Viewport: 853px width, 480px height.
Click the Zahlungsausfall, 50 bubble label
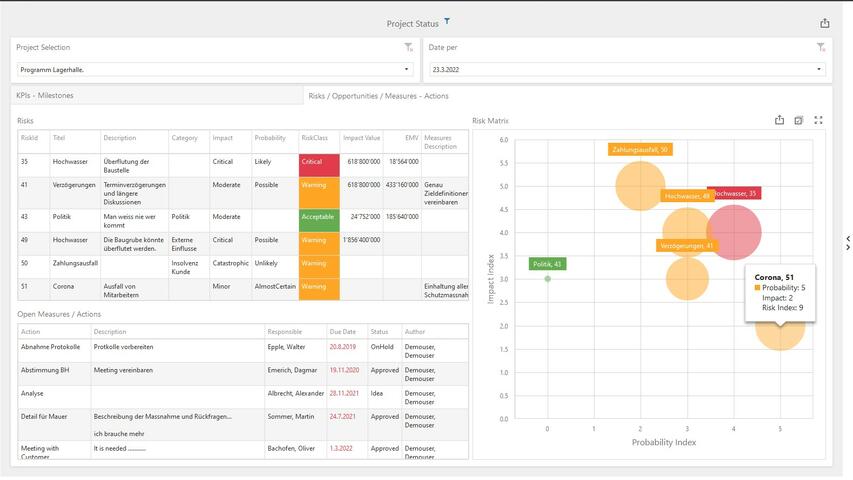(640, 150)
